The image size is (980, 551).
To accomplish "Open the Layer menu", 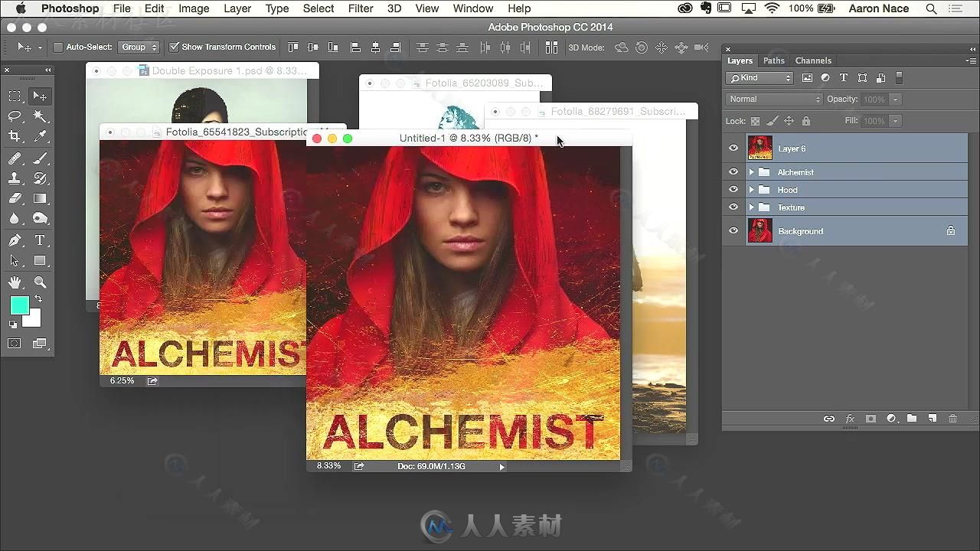I will pyautogui.click(x=237, y=8).
